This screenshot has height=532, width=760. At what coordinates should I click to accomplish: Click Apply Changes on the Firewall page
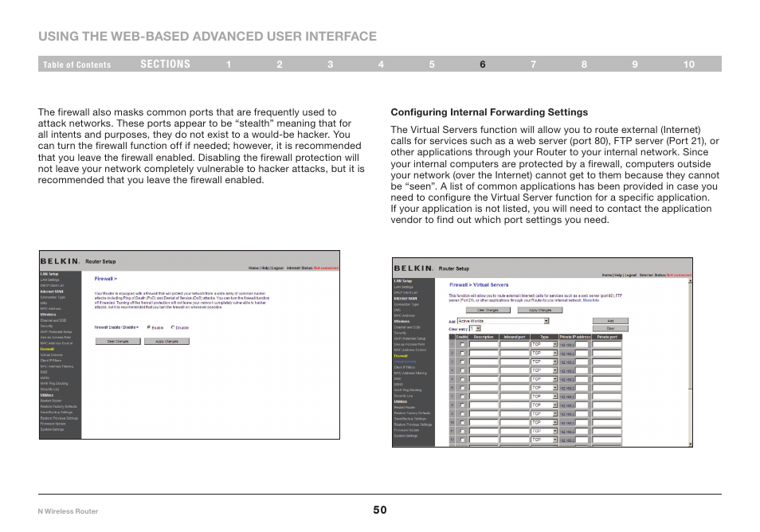pos(166,341)
